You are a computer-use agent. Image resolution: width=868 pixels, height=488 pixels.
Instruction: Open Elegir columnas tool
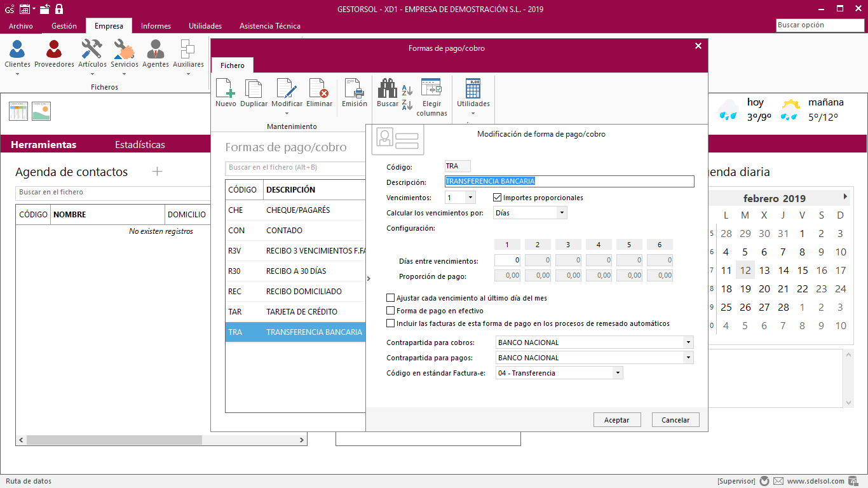click(x=431, y=97)
